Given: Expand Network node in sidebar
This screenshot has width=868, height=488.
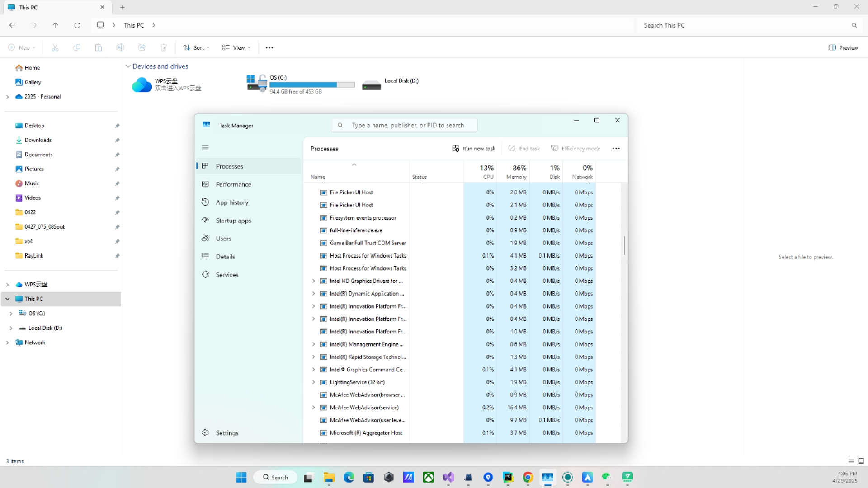Looking at the screenshot, I should click(x=7, y=343).
